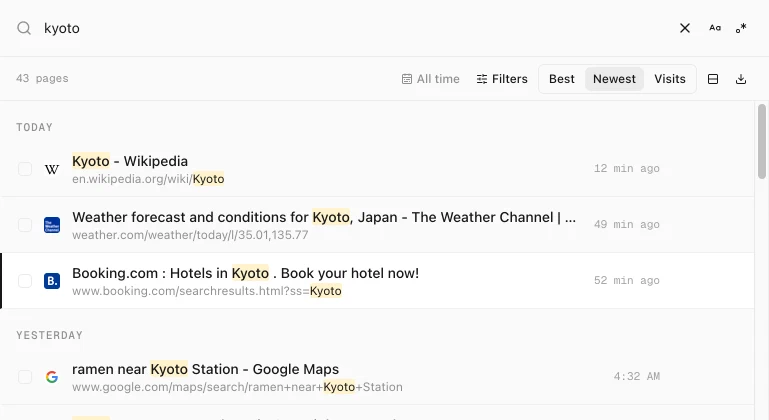Open ramen near Kyoto Station result
The image size is (769, 420).
(205, 369)
